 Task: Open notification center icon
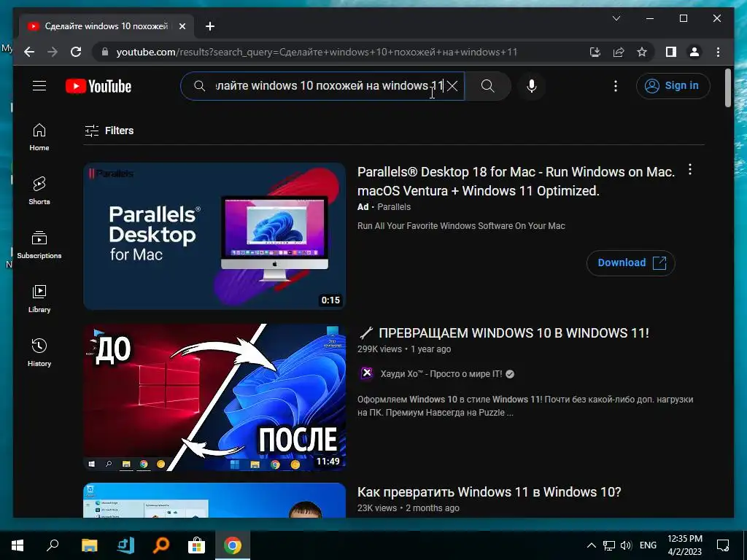tap(723, 545)
